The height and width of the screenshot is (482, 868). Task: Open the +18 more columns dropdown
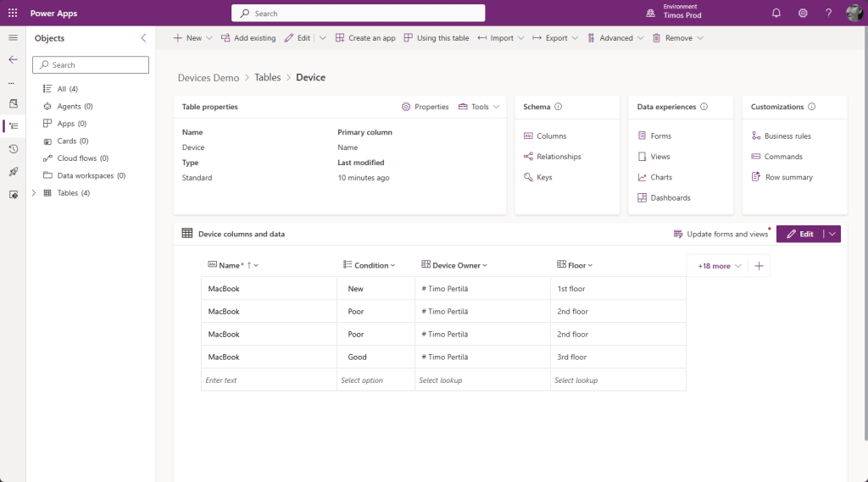[719, 266]
